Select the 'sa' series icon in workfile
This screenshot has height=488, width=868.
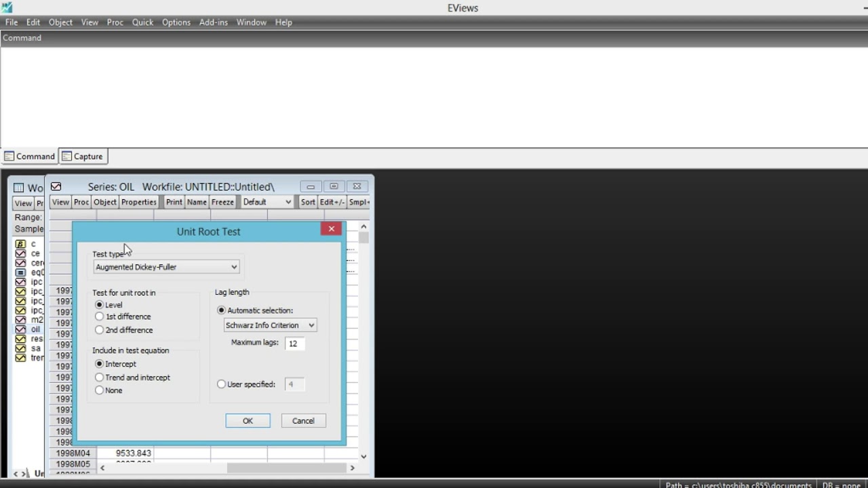[20, 348]
